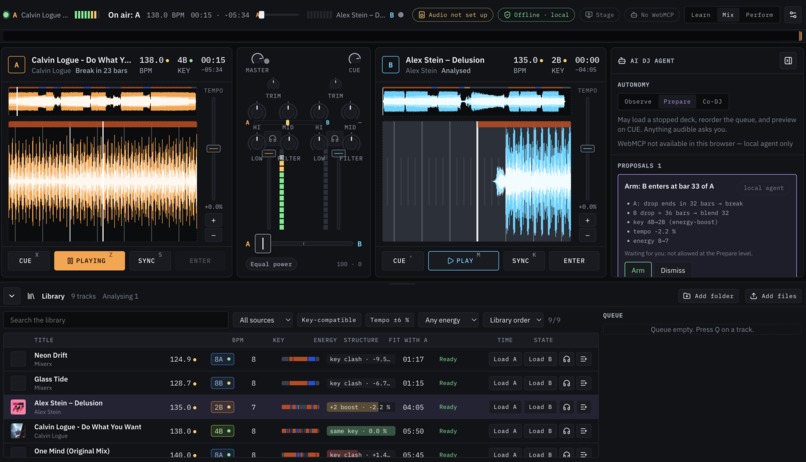Select the Prepare autonomy level
Viewport: 806px width, 462px height.
(676, 102)
